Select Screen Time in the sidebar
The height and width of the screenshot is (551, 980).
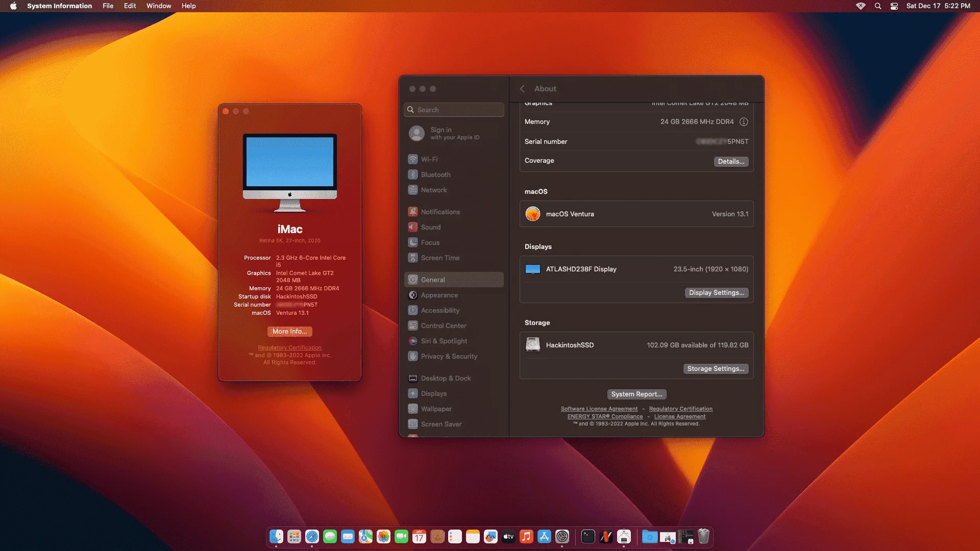[x=454, y=258]
